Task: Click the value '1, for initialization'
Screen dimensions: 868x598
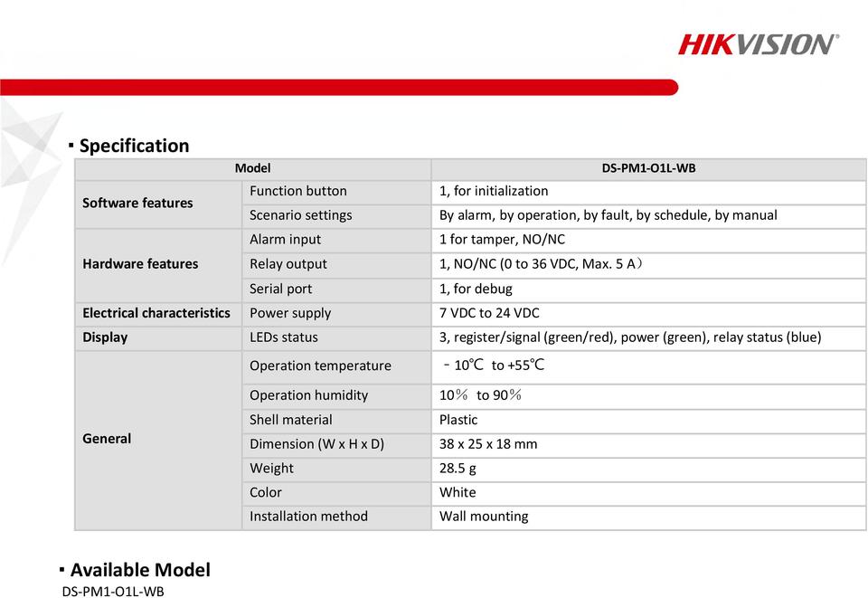Action: click(494, 191)
